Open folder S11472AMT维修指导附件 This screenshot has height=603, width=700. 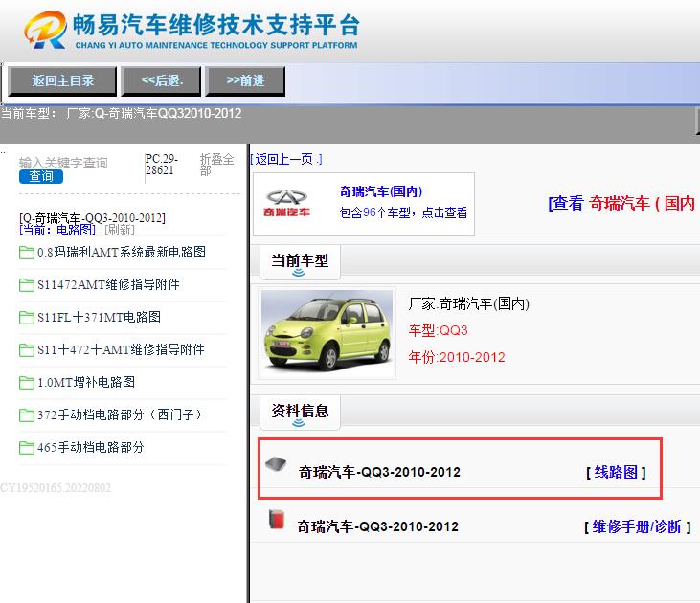(x=108, y=285)
